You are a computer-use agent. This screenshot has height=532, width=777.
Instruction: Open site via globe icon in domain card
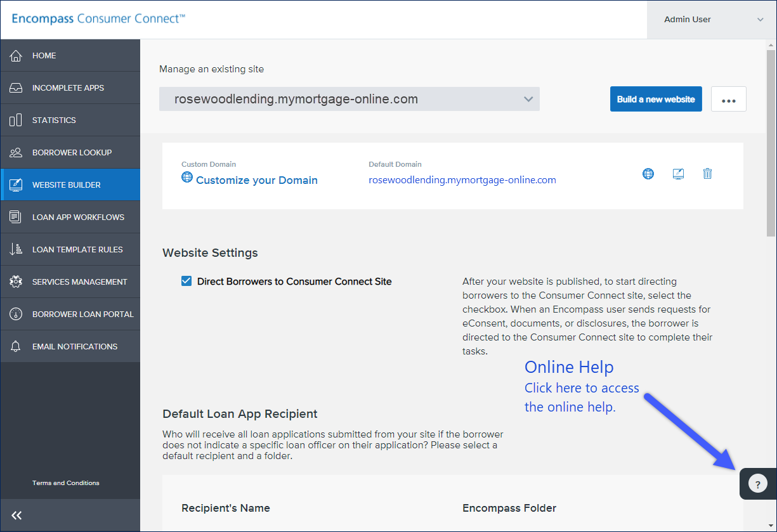click(648, 174)
